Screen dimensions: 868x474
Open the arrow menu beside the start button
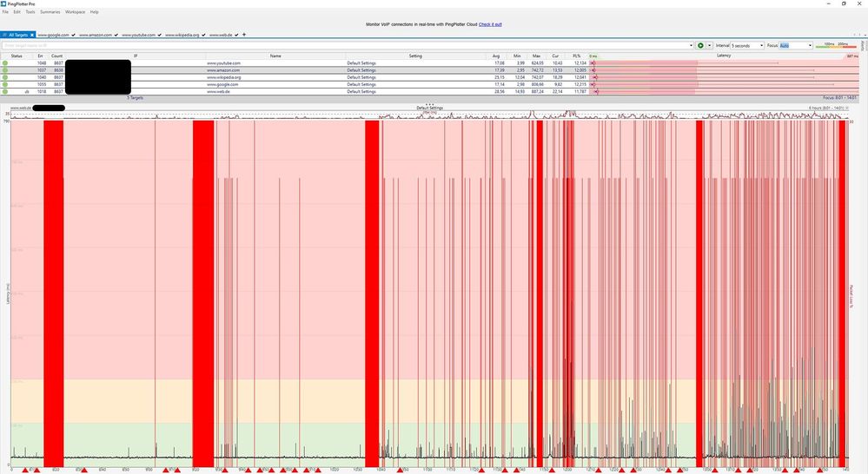tap(709, 45)
